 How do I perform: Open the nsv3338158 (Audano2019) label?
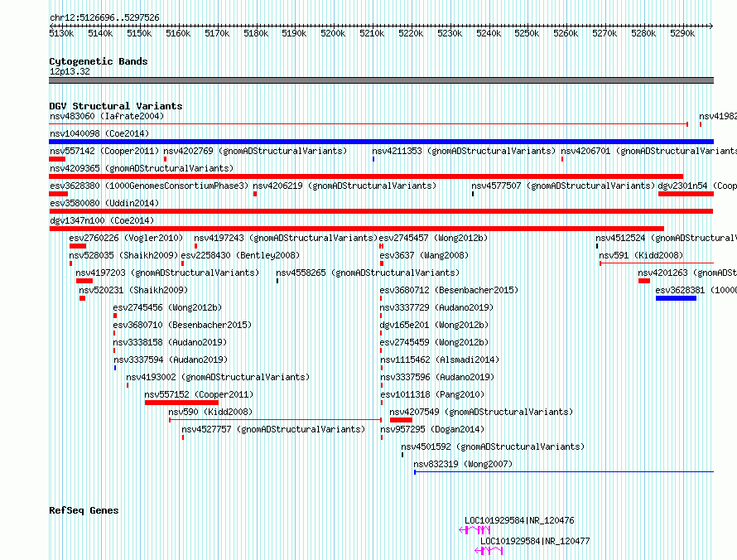(x=170, y=342)
